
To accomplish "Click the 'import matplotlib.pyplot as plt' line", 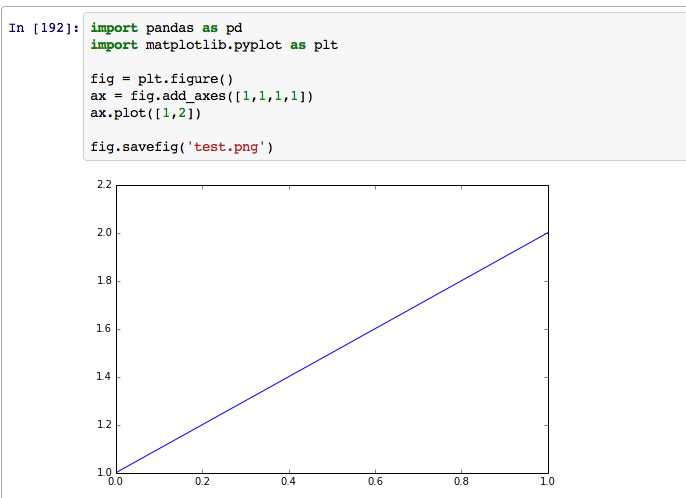I will [214, 45].
